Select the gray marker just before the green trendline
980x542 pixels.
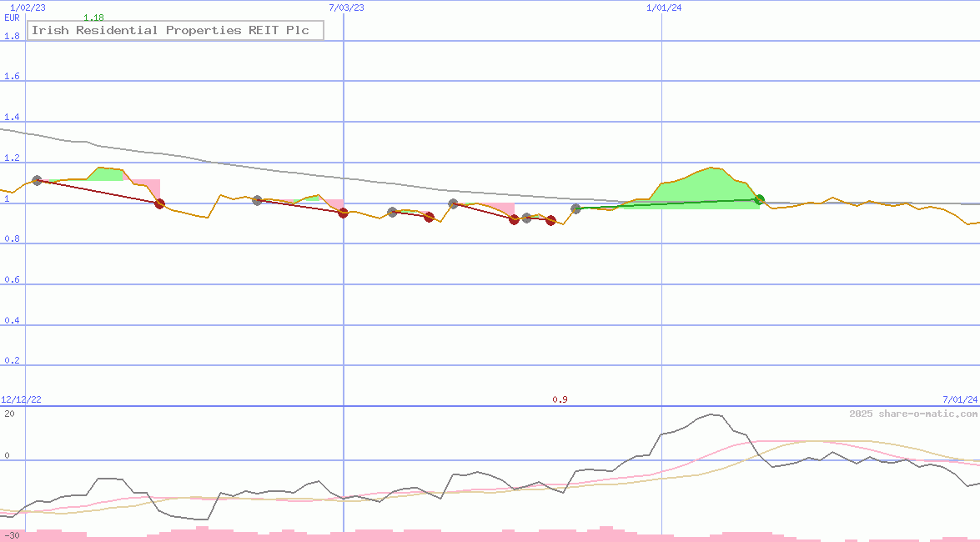575,209
